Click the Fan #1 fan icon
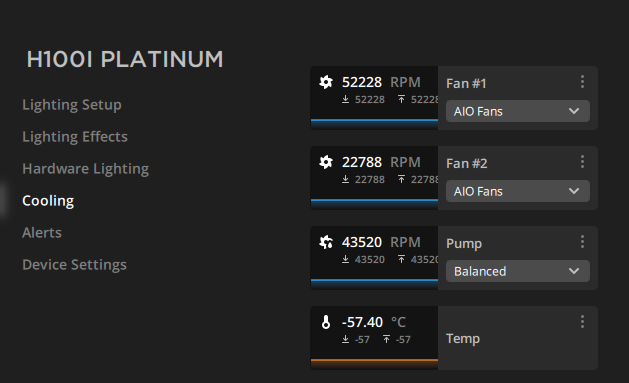The height and width of the screenshot is (383, 629). [x=326, y=82]
